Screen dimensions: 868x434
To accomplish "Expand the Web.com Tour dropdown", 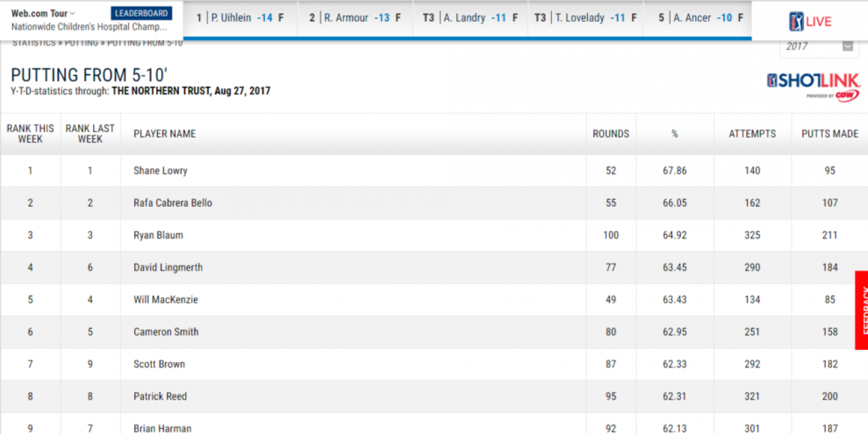I will point(43,14).
